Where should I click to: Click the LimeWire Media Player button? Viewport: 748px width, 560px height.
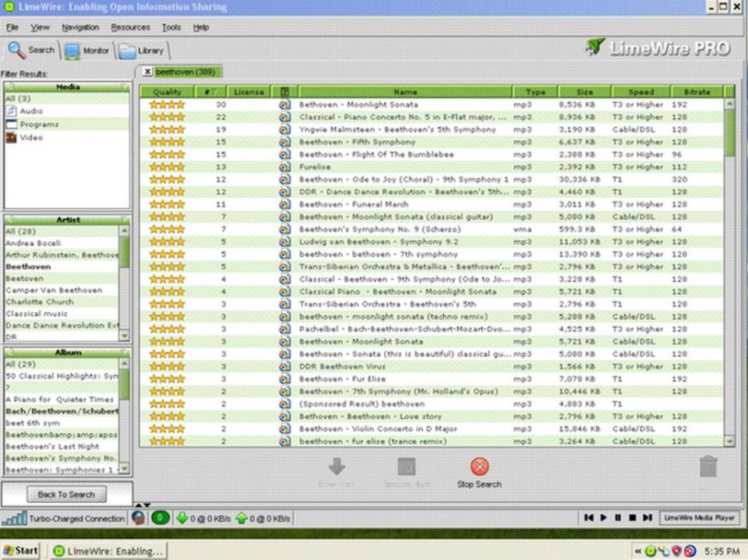tap(700, 517)
